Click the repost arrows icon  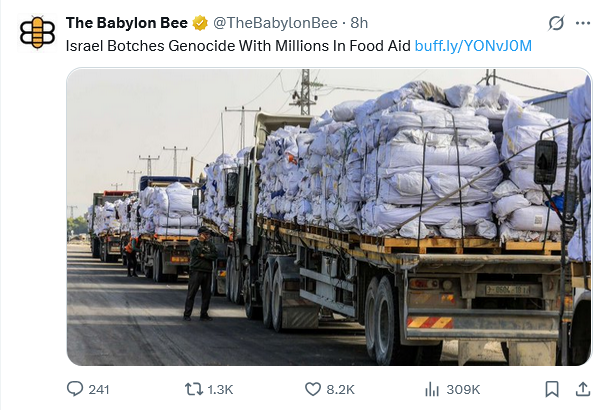194,389
